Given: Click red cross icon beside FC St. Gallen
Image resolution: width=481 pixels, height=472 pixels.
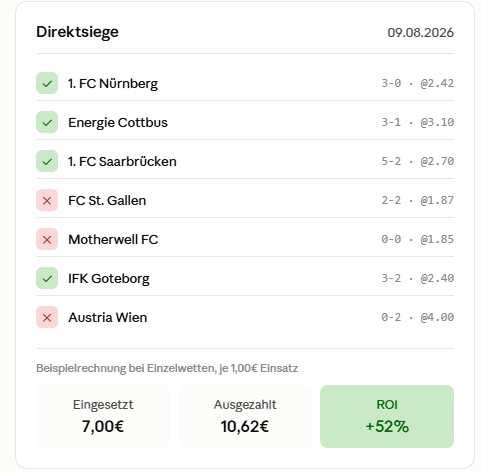Looking at the screenshot, I should click(47, 200).
